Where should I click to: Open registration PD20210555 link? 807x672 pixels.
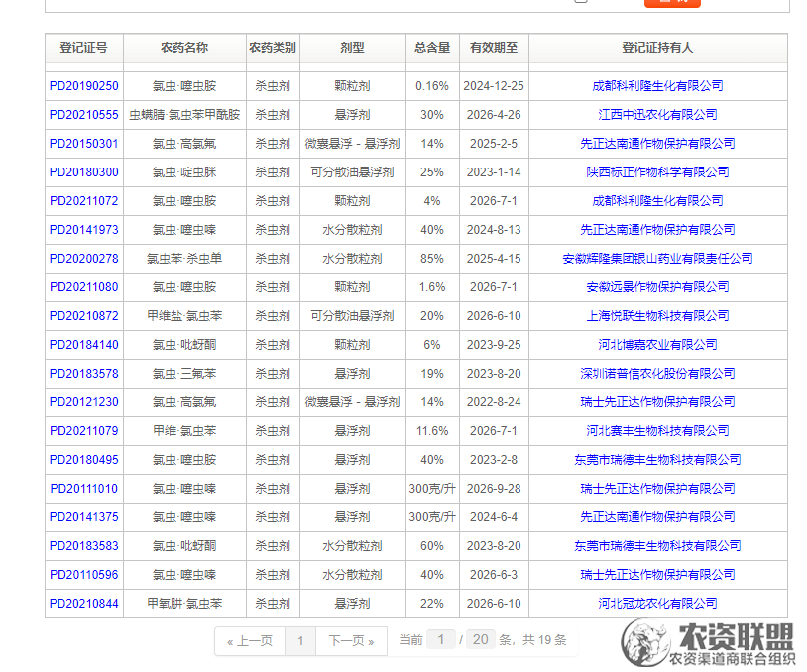(x=84, y=115)
